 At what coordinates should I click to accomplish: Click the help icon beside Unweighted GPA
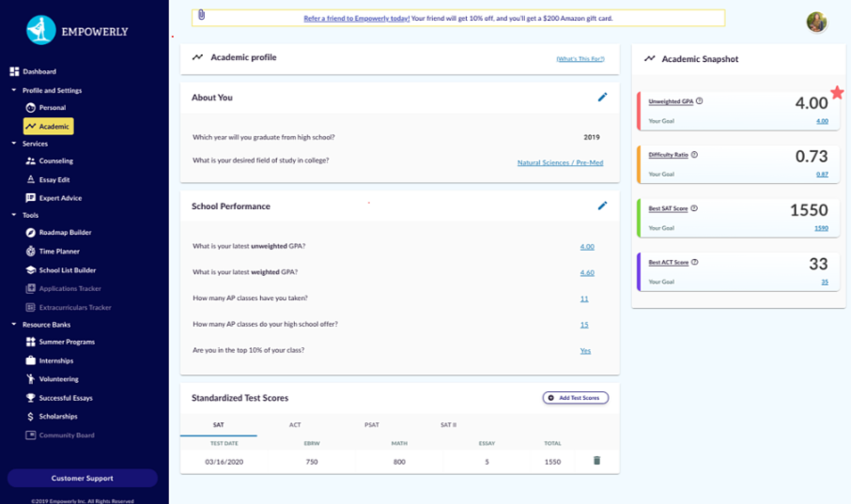700,101
